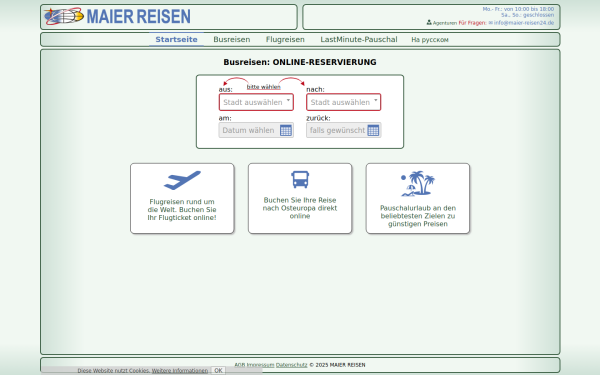Screen dimensions: 600x375
Task: Click OK on the cookie notice
Action: click(218, 370)
